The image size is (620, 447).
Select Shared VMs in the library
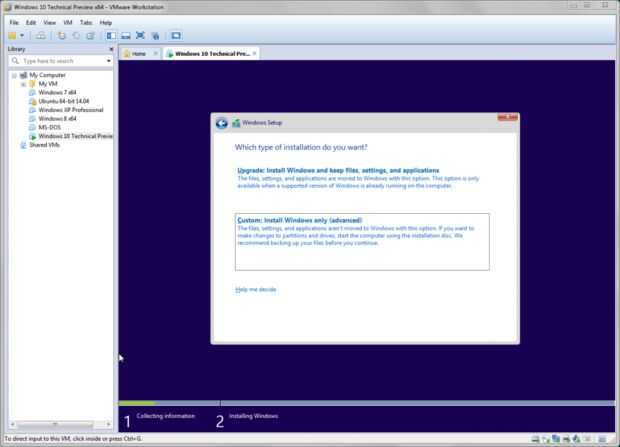[x=44, y=145]
